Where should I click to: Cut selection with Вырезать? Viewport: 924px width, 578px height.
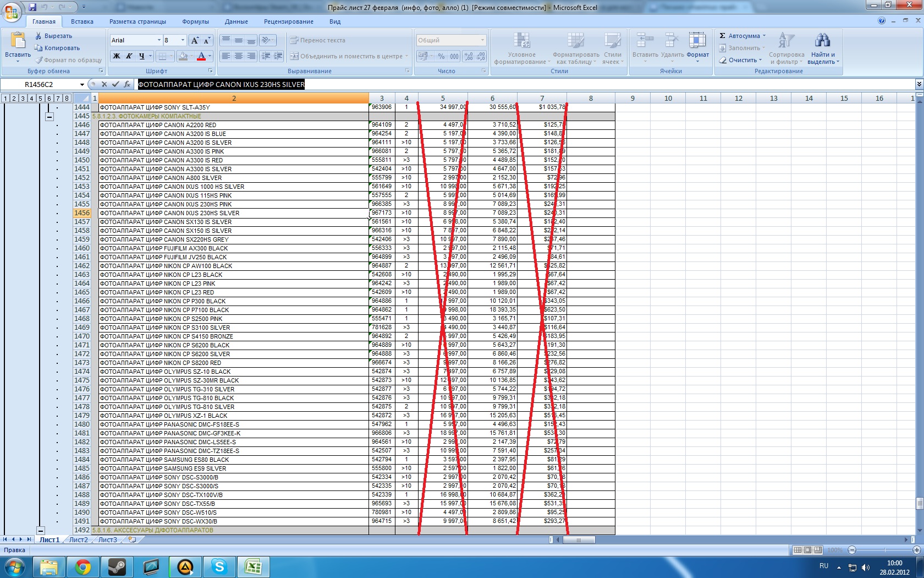(53, 36)
